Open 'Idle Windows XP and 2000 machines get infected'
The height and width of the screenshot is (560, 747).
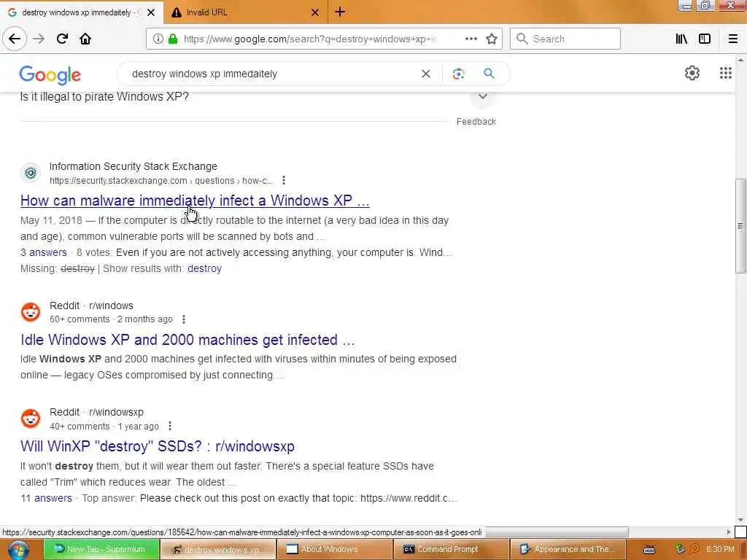pyautogui.click(x=187, y=340)
